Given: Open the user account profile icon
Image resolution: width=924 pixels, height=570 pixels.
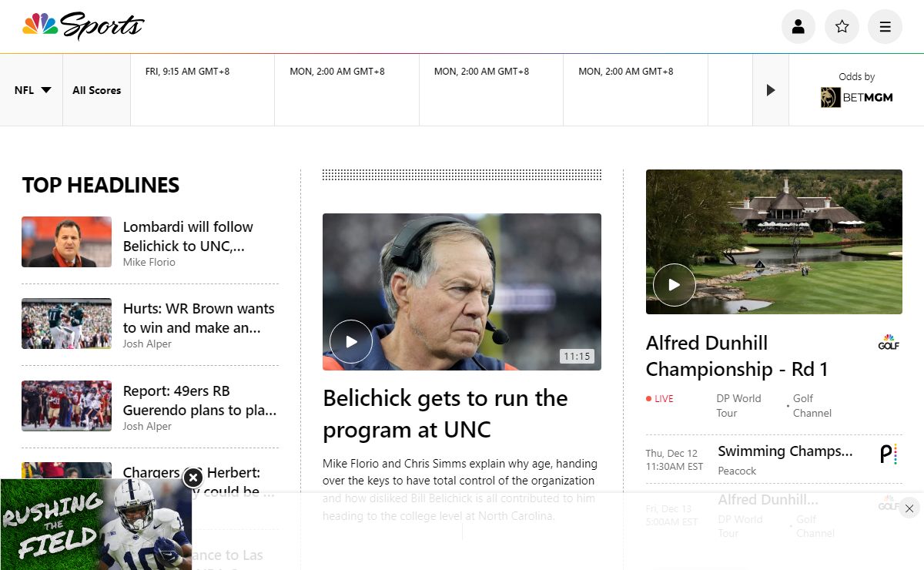Looking at the screenshot, I should click(x=798, y=27).
